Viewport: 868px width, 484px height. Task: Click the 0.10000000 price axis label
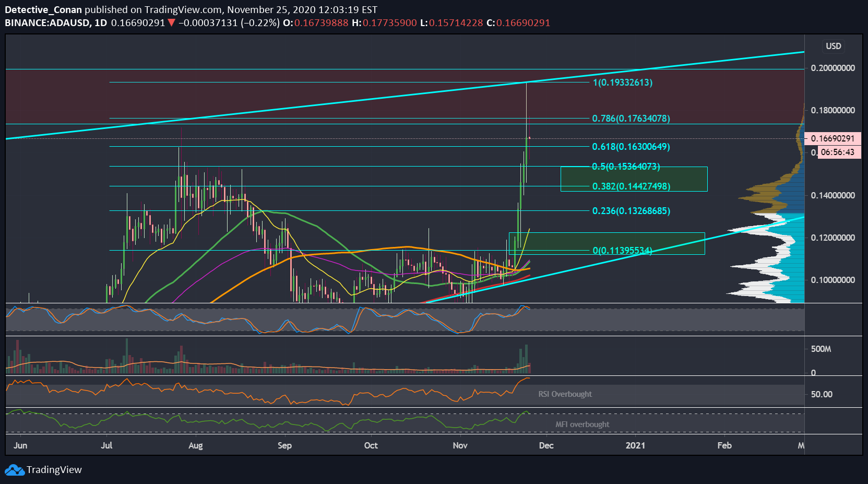point(833,280)
